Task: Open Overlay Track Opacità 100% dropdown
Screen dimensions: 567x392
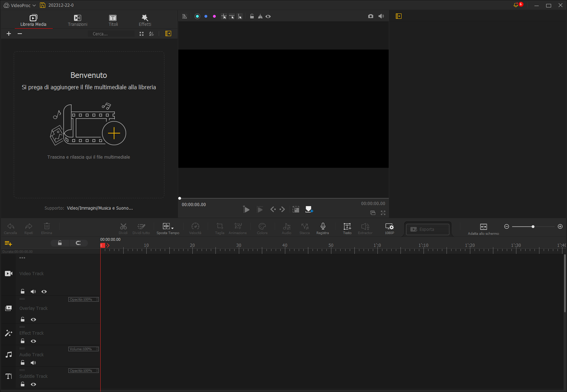Action: 83,299
